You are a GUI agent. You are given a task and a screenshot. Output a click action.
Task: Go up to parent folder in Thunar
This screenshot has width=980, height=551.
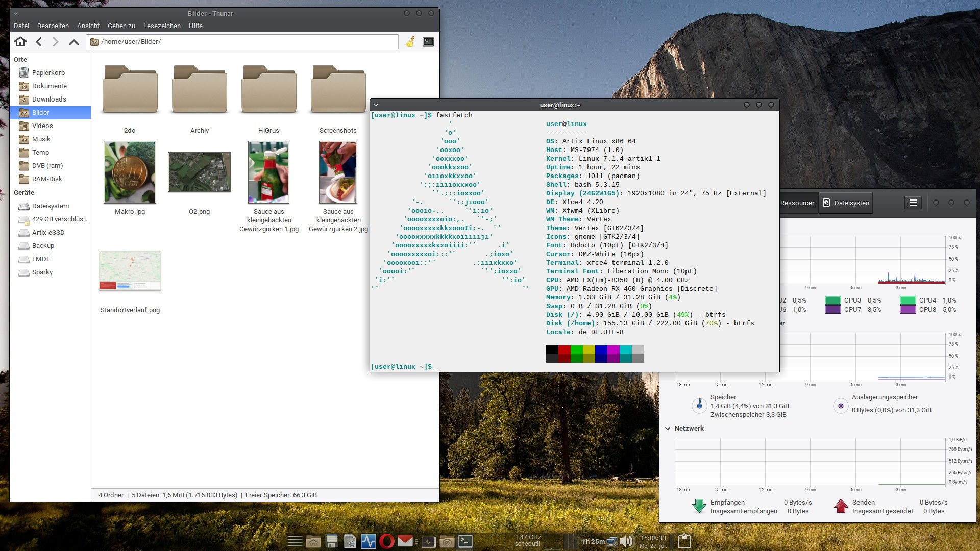pos(74,42)
